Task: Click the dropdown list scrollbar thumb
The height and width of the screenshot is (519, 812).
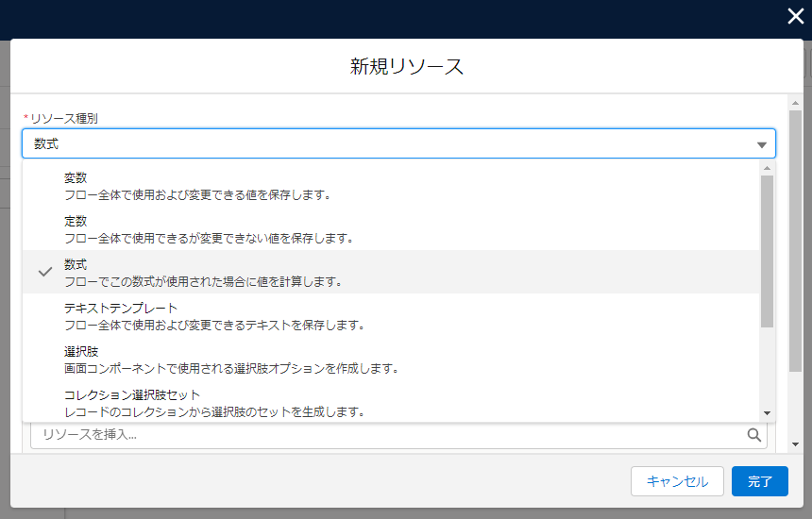Action: coord(767,252)
